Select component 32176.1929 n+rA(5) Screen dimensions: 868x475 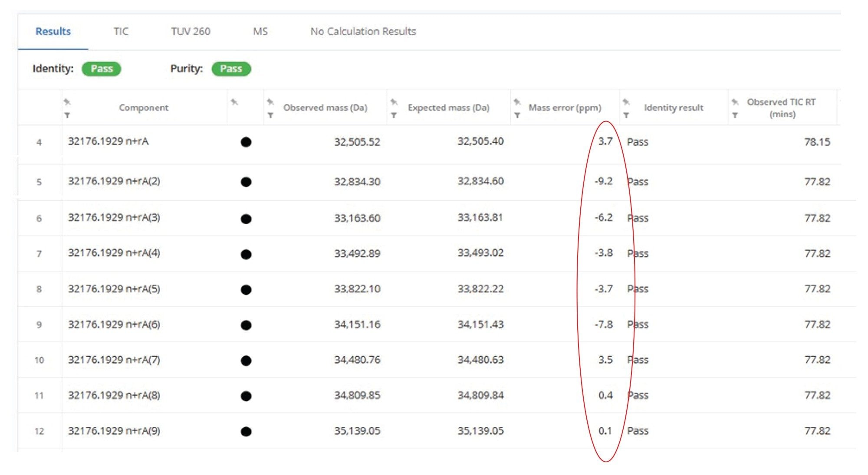(x=114, y=289)
